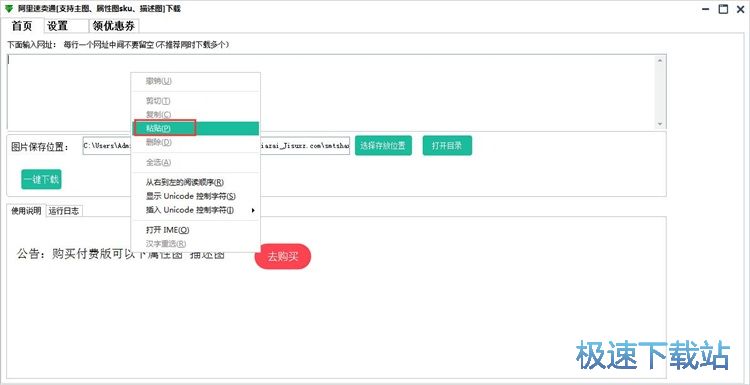The image size is (750, 385).
Task: Select 从右到左的阅读顺序(R) menu entry
Action: click(x=195, y=182)
